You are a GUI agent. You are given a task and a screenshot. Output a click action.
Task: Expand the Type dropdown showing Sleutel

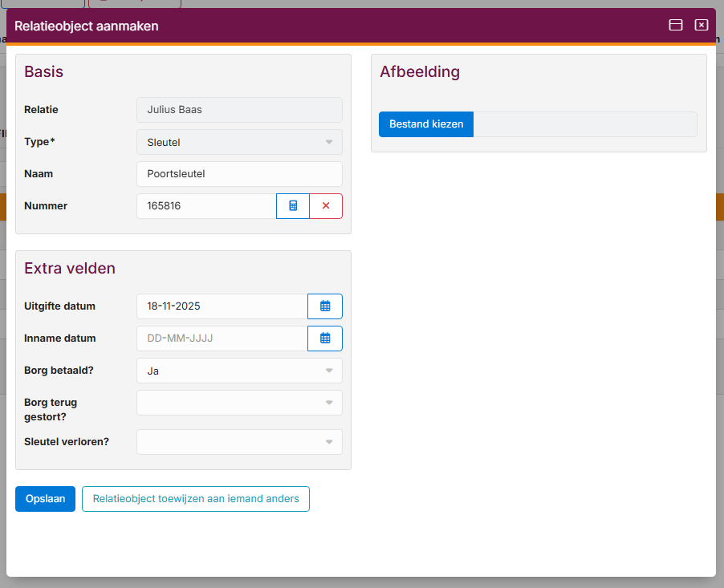tap(239, 142)
